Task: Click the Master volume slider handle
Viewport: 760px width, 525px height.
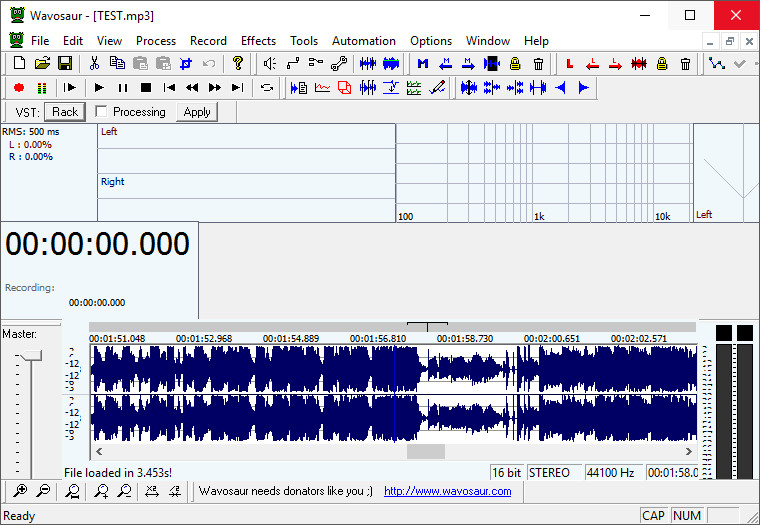Action: click(x=30, y=356)
